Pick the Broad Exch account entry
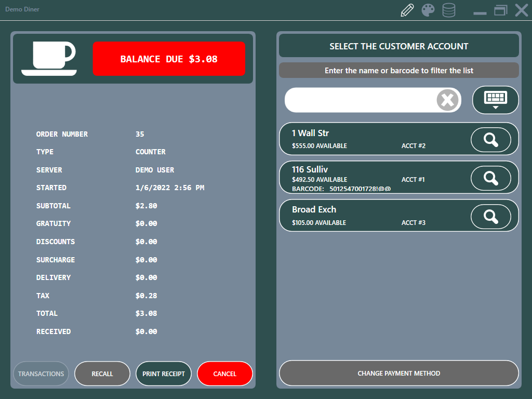Image resolution: width=532 pixels, height=399 pixels. tap(364, 216)
